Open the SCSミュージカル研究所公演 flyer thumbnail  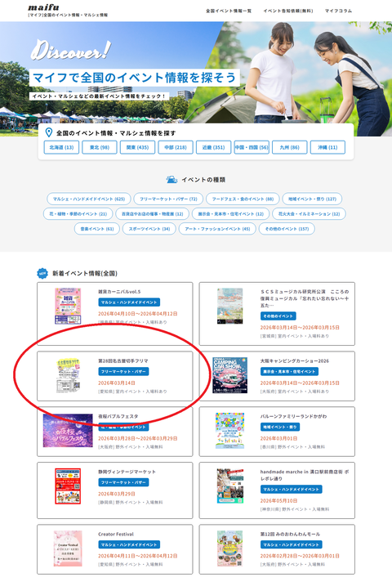230,306
